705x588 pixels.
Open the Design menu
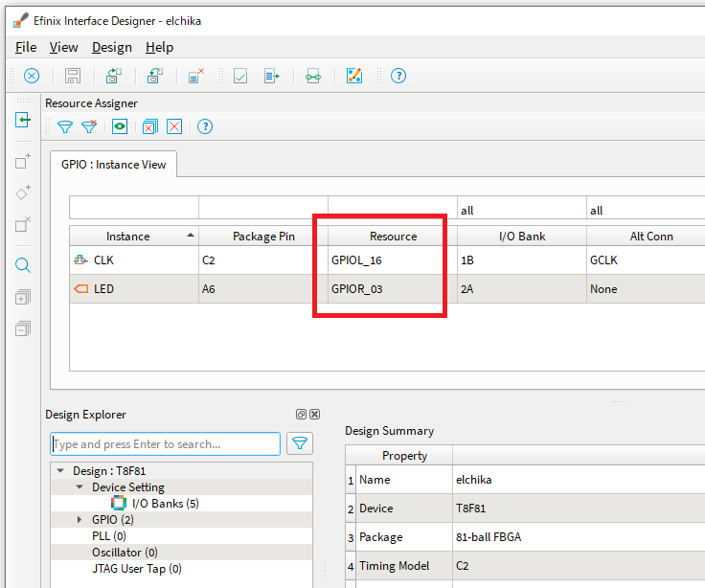[112, 47]
